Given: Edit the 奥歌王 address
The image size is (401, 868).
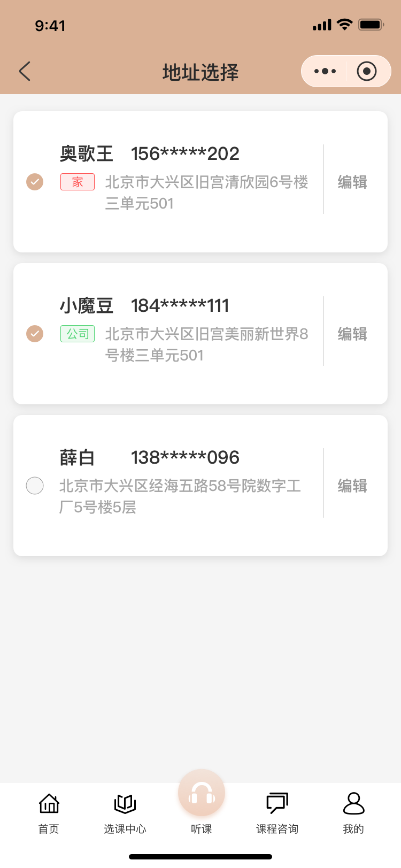Looking at the screenshot, I should 352,182.
